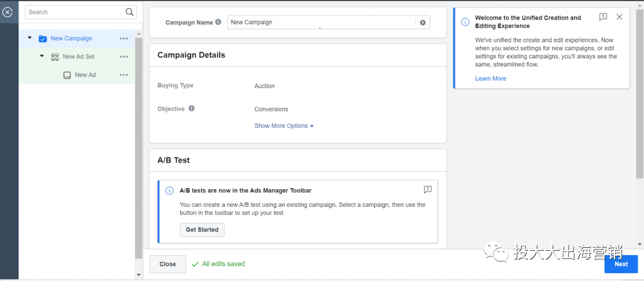Click the blue Next button
This screenshot has width=644, height=281.
point(621,264)
